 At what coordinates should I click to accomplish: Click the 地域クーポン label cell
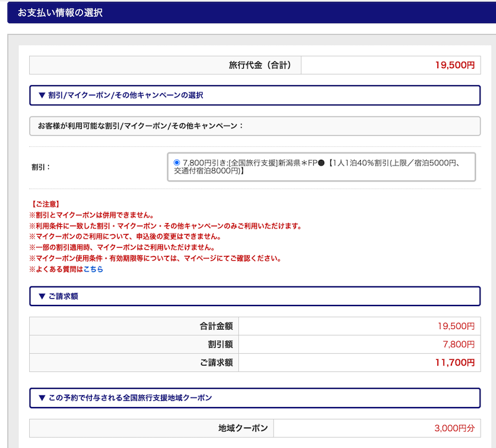151,428
